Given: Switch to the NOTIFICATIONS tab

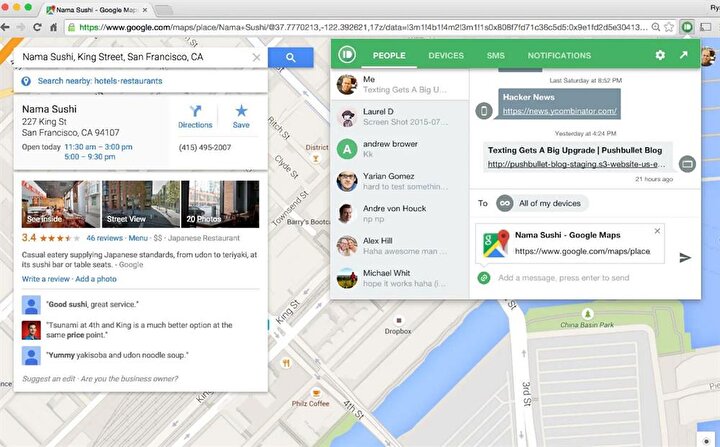Looking at the screenshot, I should pos(559,56).
